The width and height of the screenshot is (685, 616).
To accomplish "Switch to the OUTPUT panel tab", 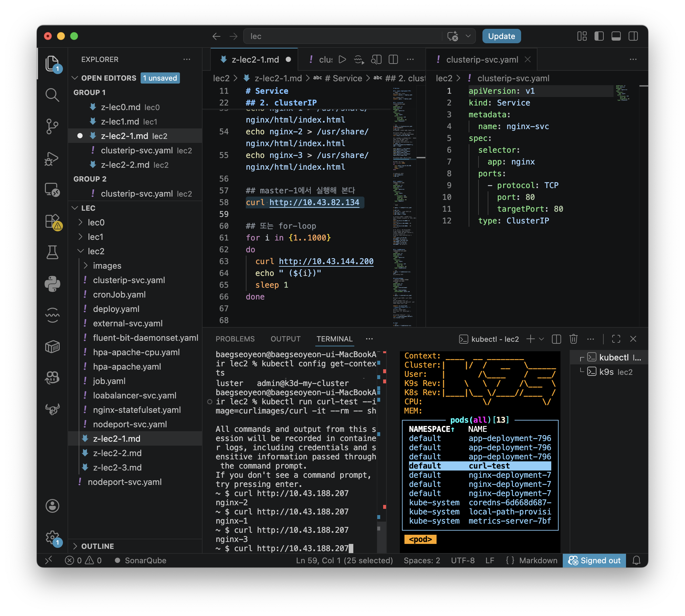I will pyautogui.click(x=285, y=339).
